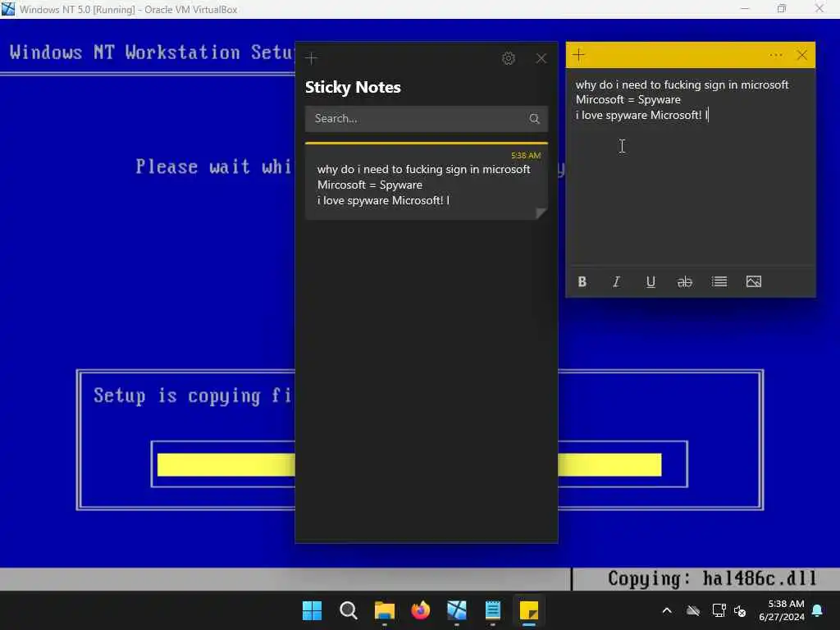Click the Sticky Notes taskbar icon
Image resolution: width=840 pixels, height=630 pixels.
coord(529,610)
